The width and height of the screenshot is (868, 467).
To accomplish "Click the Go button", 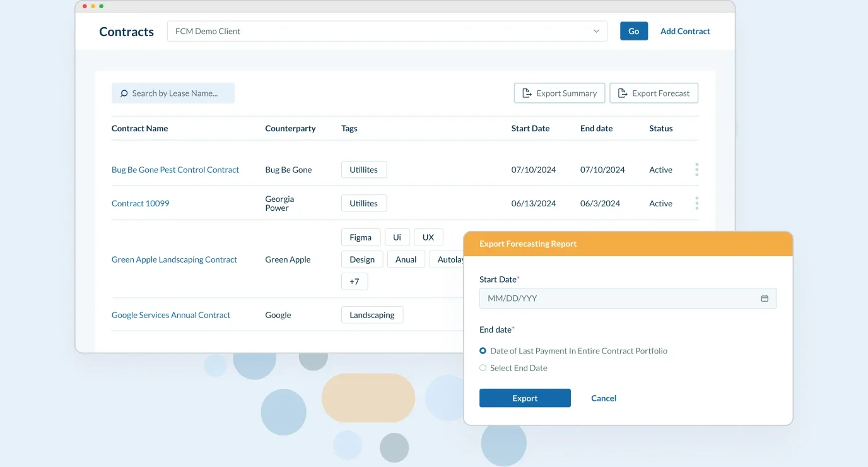I will coord(634,31).
